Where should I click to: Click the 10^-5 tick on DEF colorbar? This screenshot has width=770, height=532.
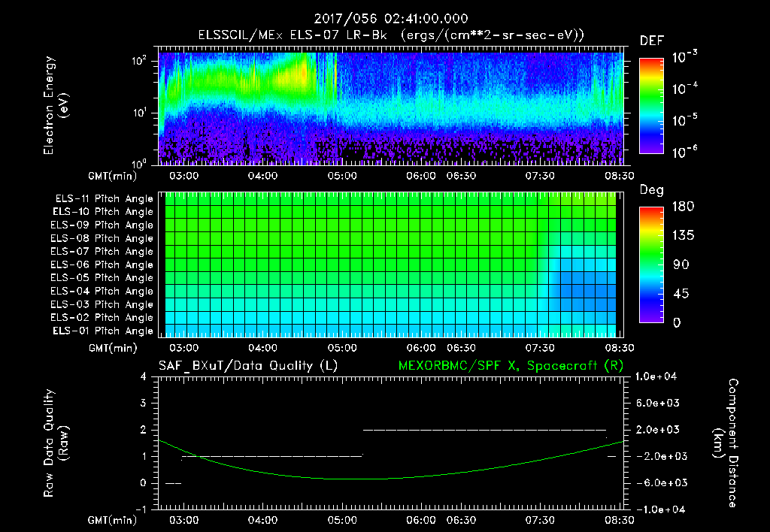[684, 119]
